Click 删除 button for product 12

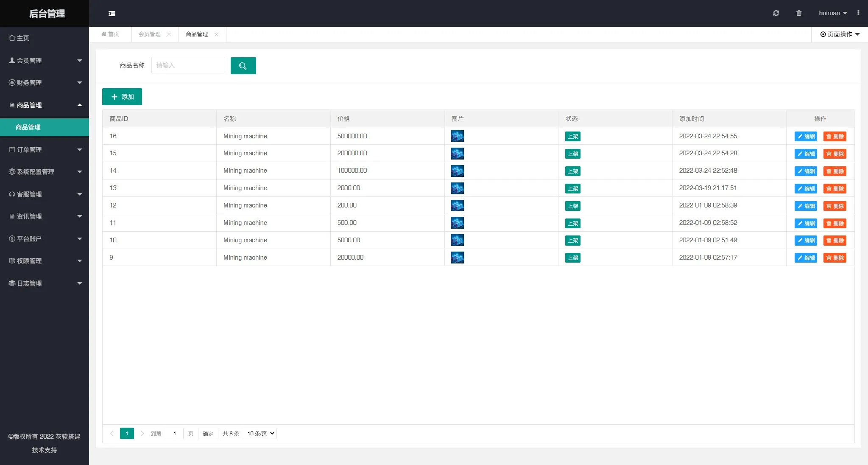tap(835, 206)
